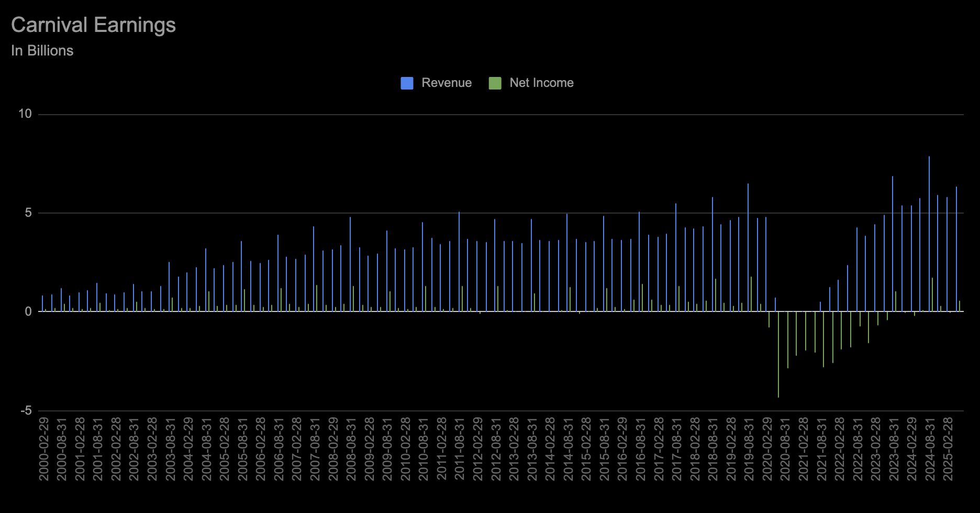Click the 2000-02-29 x-axis date label
Viewport: 980px width, 513px height.
[x=44, y=449]
